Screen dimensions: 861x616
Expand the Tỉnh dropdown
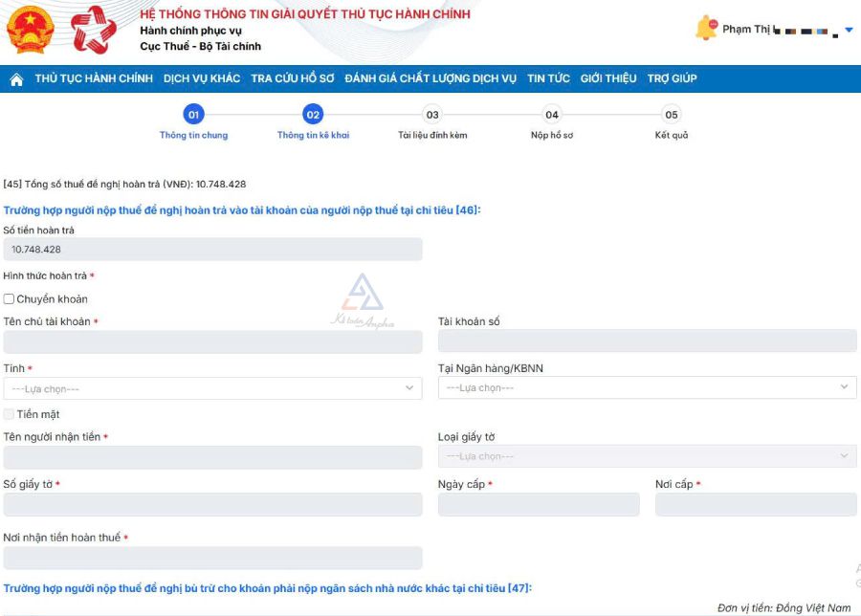coord(212,388)
